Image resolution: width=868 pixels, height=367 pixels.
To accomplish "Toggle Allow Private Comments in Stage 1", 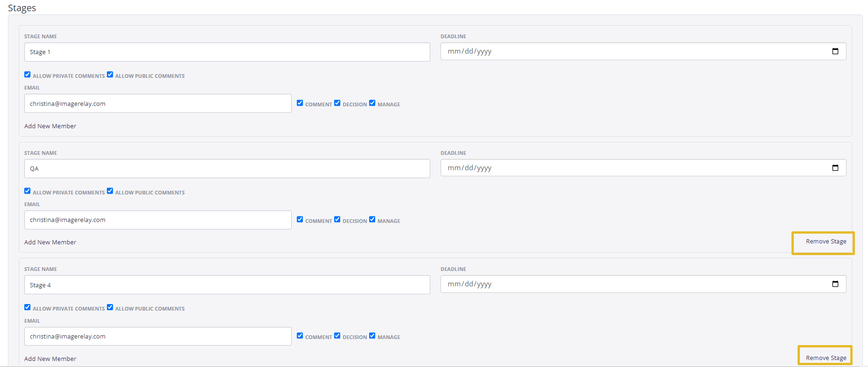I will pyautogui.click(x=28, y=75).
